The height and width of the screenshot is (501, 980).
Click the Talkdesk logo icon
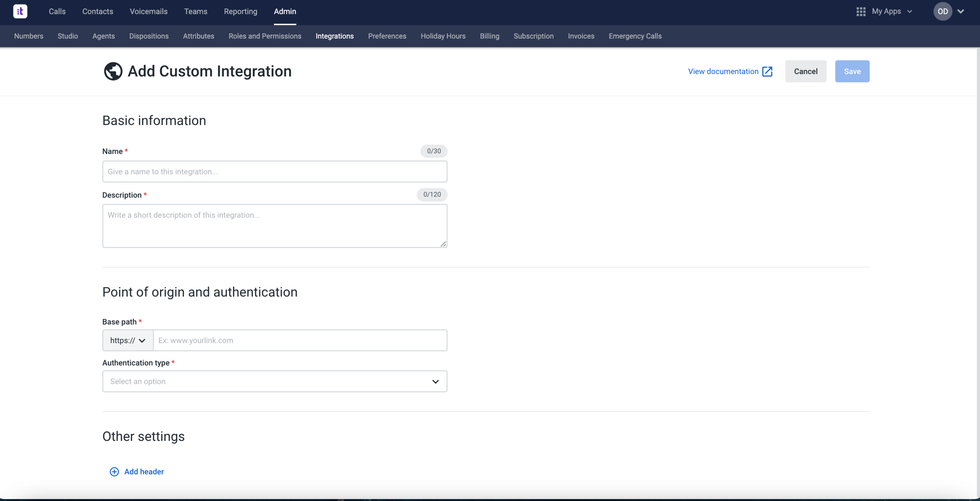(x=20, y=11)
